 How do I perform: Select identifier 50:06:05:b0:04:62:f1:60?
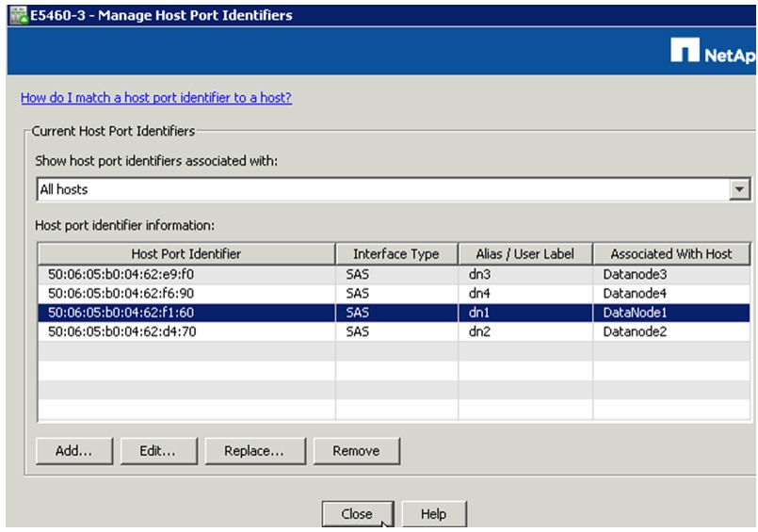[121, 313]
